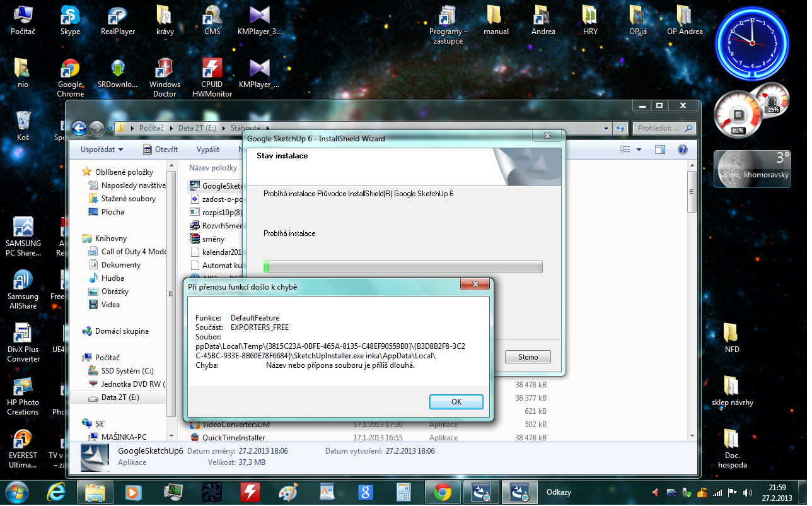Open the NFD folder on the desktop
Image resolution: width=812 pixels, height=506 pixels.
tap(732, 338)
